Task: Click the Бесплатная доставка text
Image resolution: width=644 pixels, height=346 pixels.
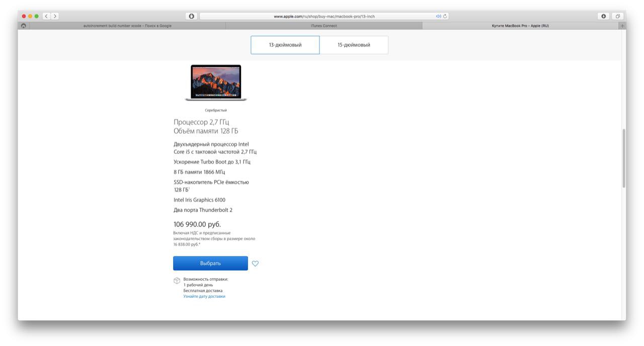Action: pyautogui.click(x=203, y=290)
